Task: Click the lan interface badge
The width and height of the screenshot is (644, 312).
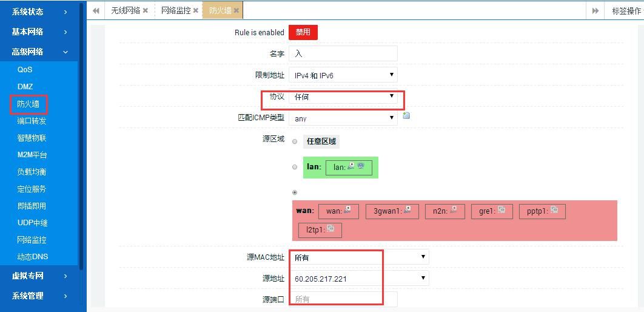Action: [349, 168]
